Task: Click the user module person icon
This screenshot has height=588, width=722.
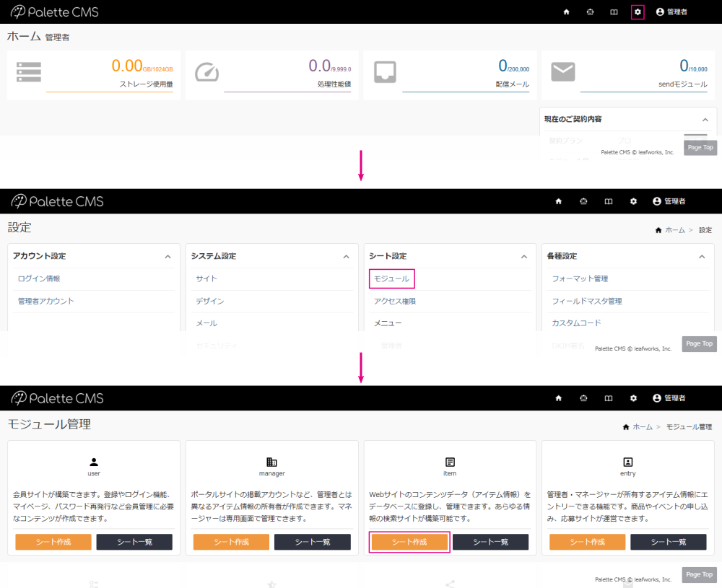Action: pos(94,462)
